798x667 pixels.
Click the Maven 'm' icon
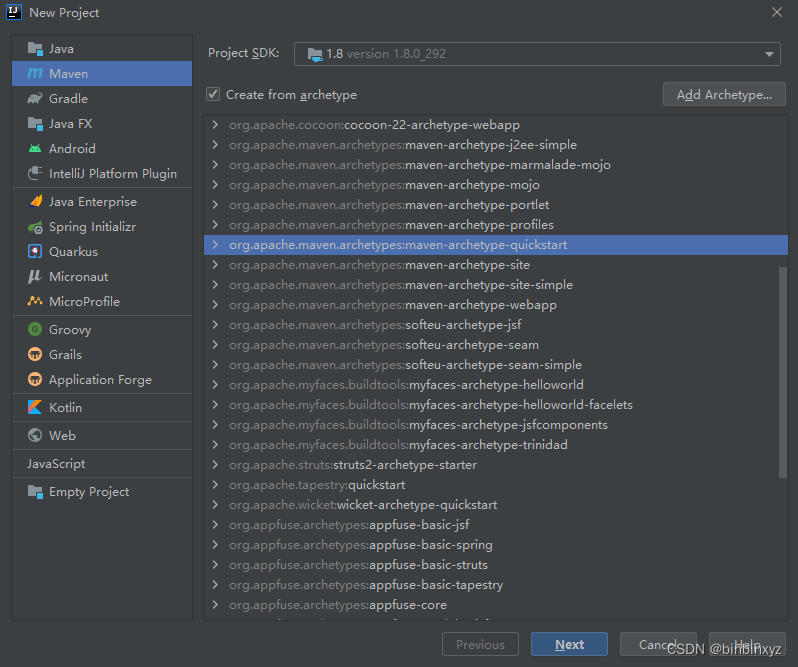pos(35,74)
